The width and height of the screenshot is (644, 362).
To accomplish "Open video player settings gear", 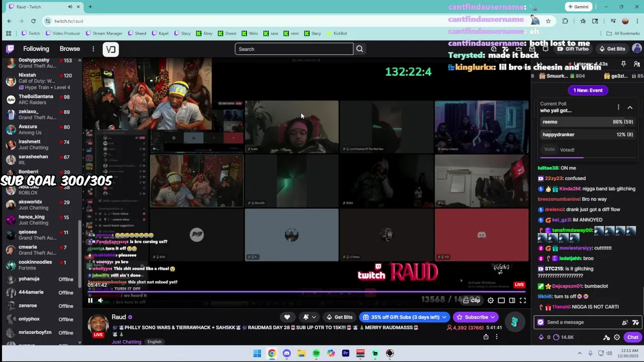I will click(491, 301).
